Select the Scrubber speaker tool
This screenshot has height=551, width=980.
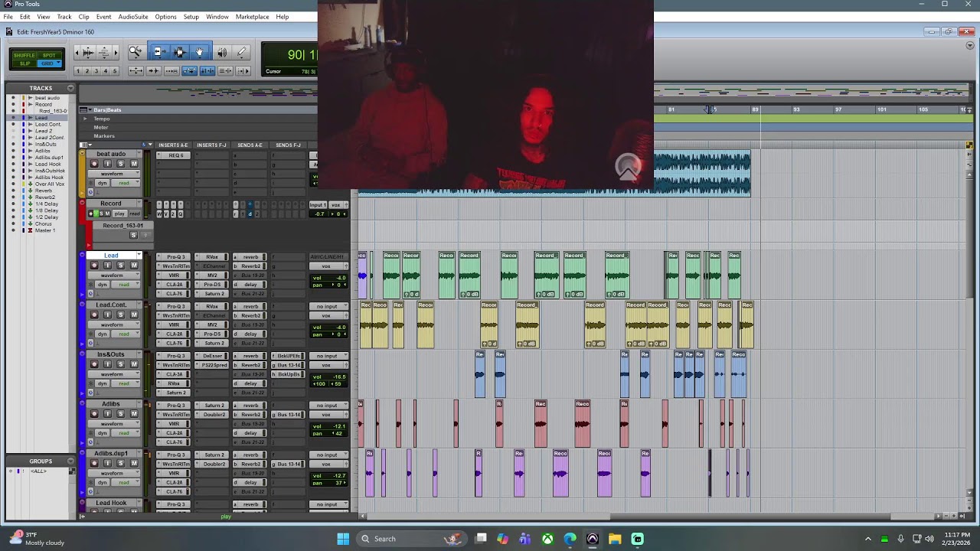(222, 52)
